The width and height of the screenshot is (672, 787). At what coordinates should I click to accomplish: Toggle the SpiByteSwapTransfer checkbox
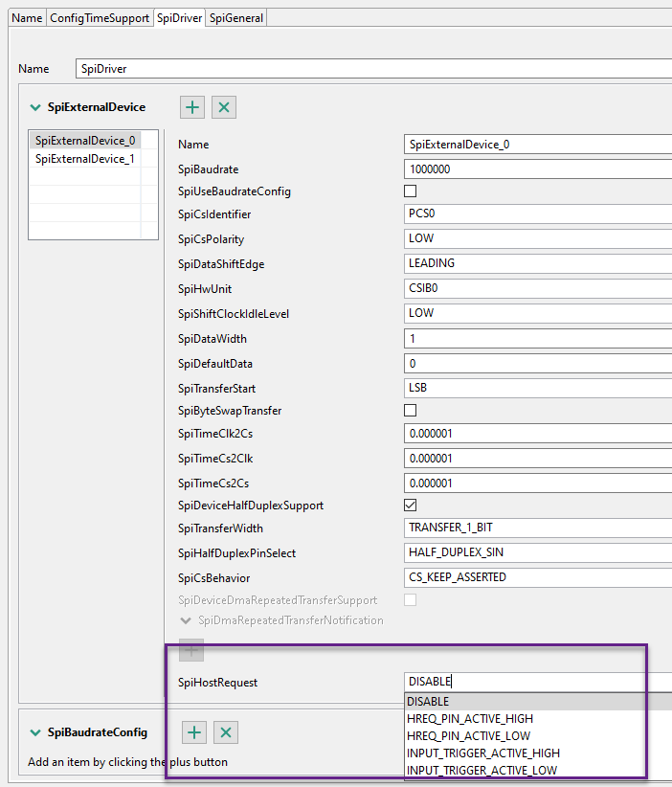click(411, 411)
